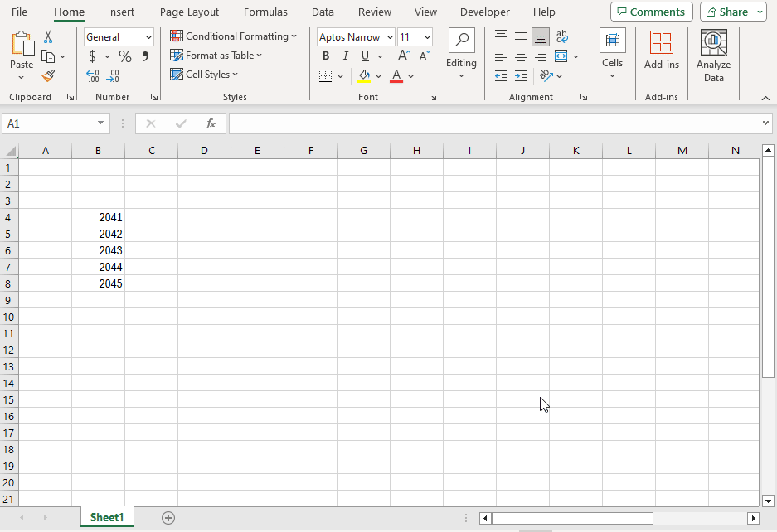Click Increase Decimal icon
The height and width of the screenshot is (532, 777).
93,75
